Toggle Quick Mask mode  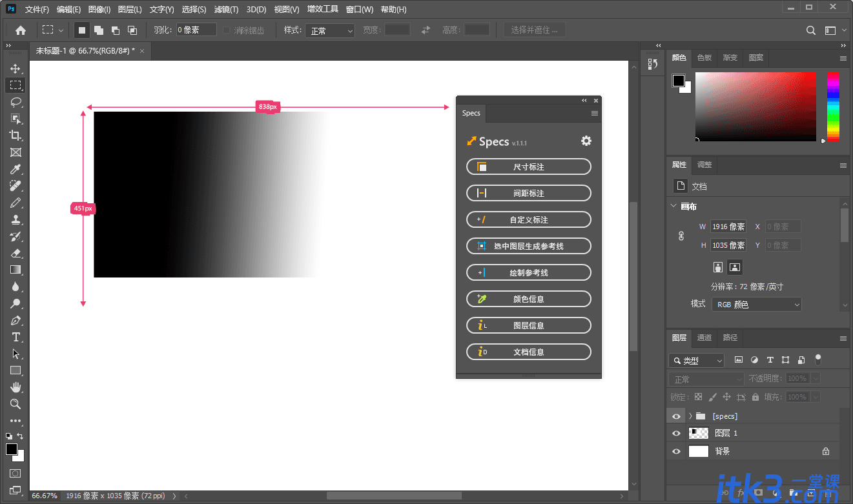coord(15,474)
